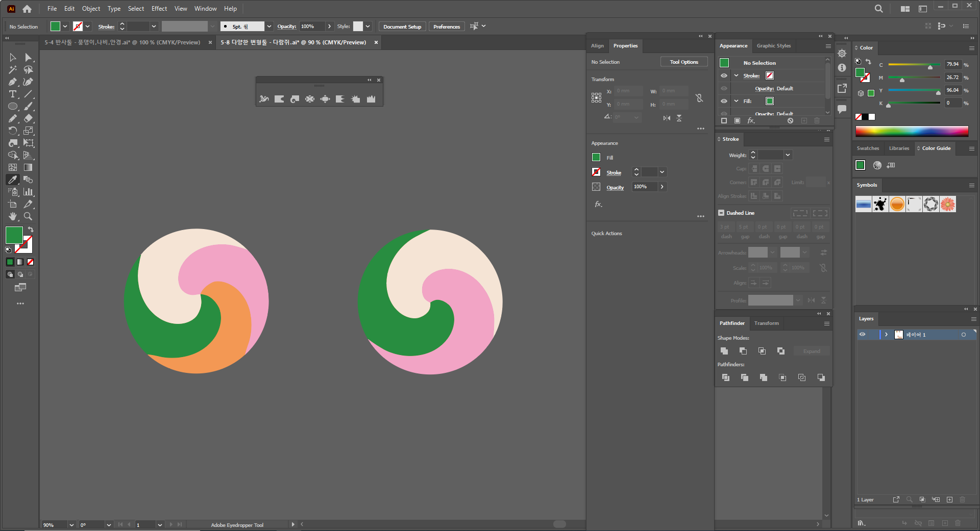The image size is (980, 531).
Task: Click the Opacity 100% field in Properties
Action: 645,187
